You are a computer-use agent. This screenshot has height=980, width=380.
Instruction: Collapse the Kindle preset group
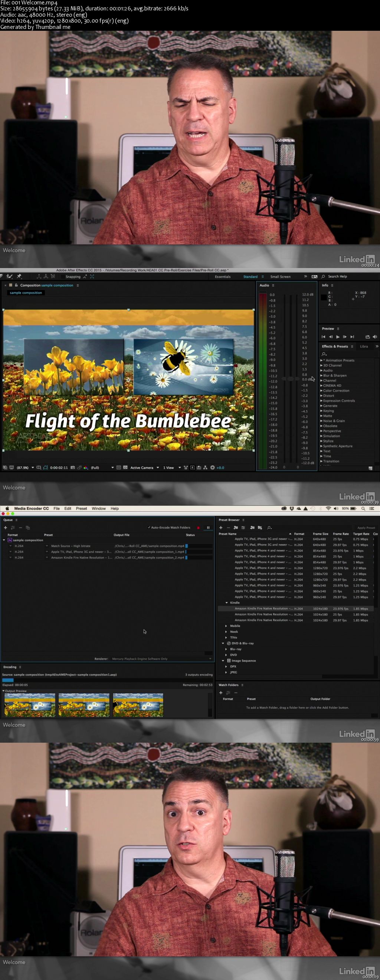click(227, 603)
